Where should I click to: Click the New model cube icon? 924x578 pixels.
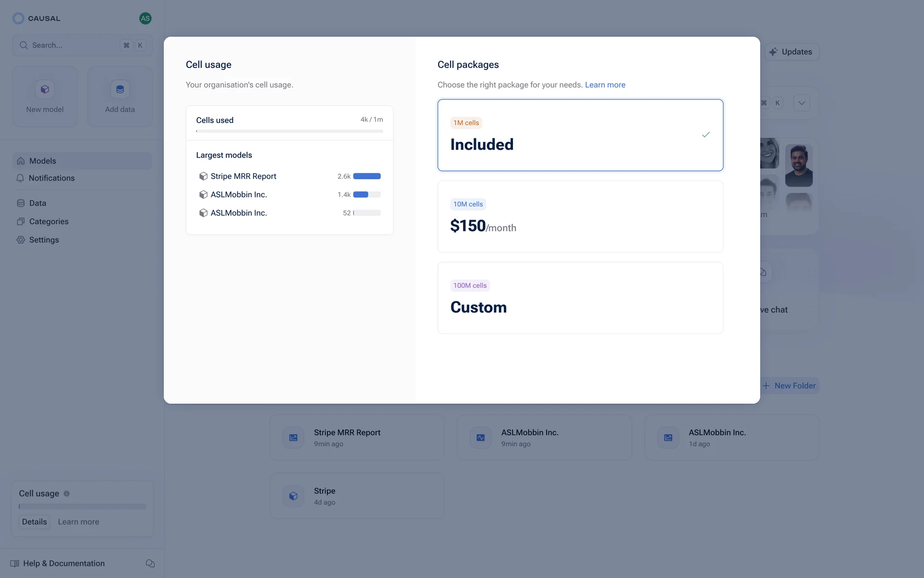[45, 89]
